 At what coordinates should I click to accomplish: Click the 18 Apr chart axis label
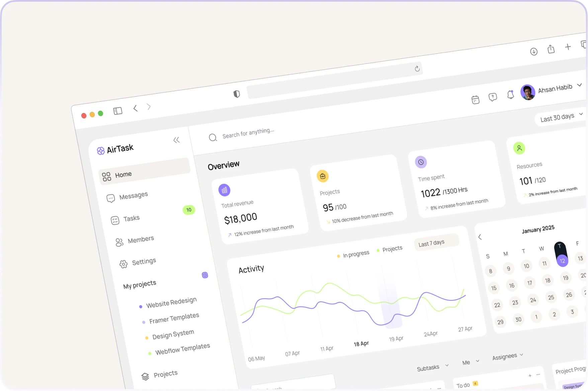click(361, 344)
